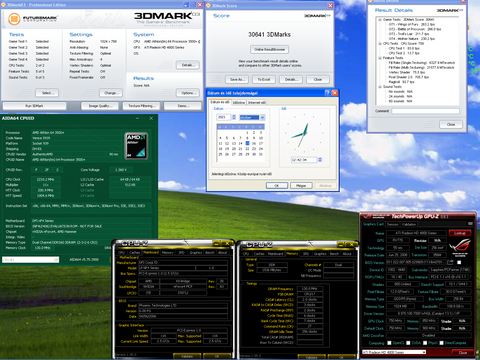Click the GPU-Z screenshot camera icon
The height and width of the screenshot is (360, 480).
tap(470, 224)
